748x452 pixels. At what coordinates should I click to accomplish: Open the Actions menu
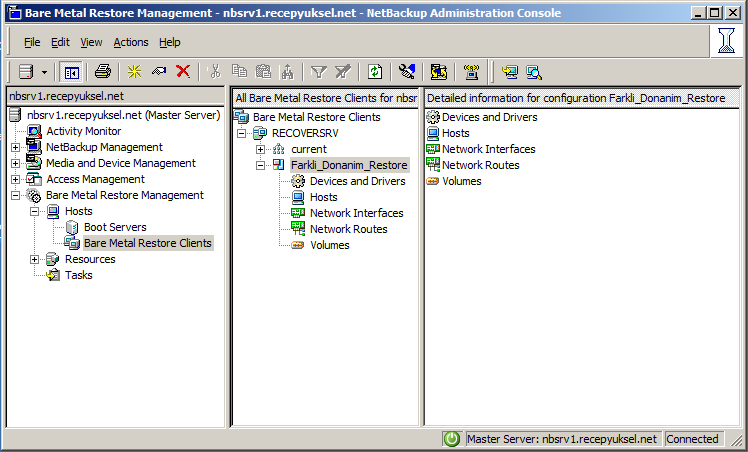click(x=131, y=42)
